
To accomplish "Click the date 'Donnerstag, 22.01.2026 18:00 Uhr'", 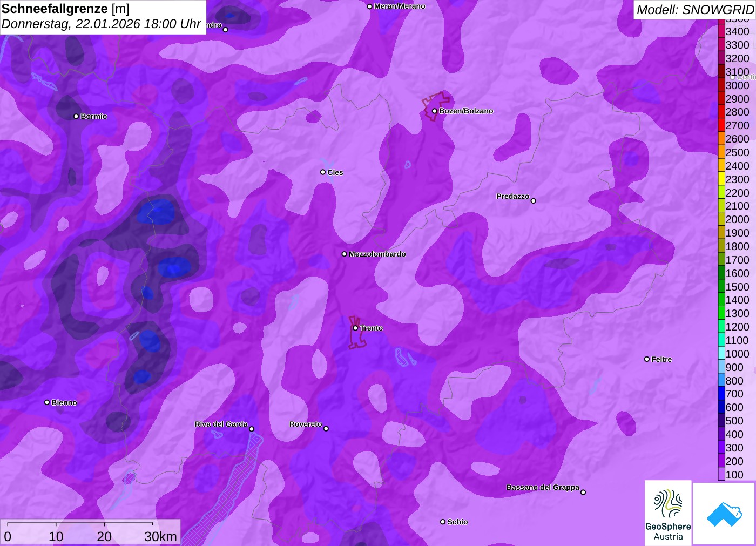I will pos(101,24).
